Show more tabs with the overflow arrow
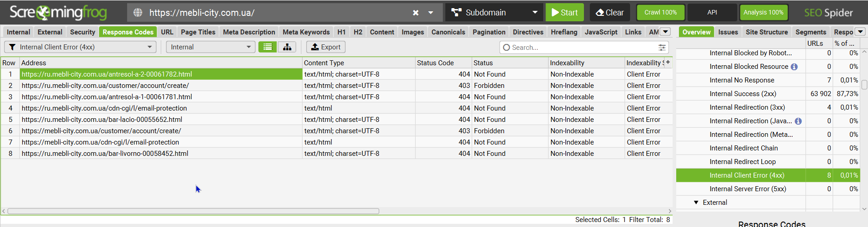 [665, 32]
